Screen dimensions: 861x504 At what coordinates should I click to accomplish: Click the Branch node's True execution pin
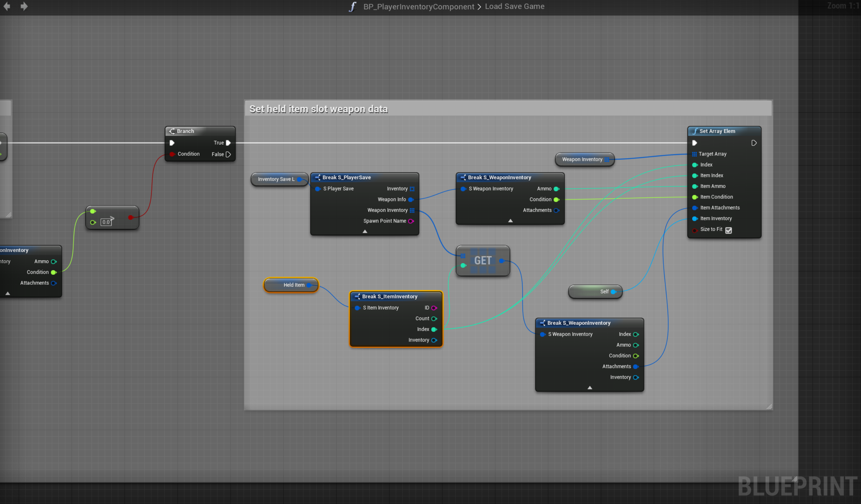(228, 143)
